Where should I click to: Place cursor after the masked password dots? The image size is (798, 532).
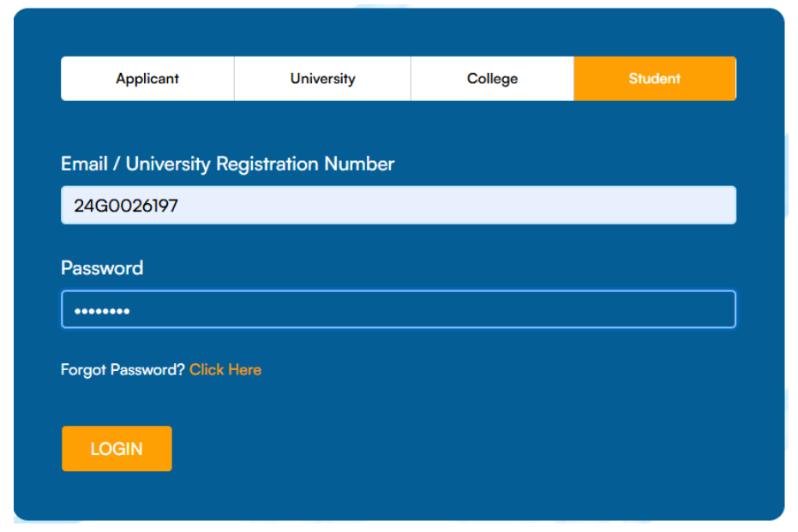click(131, 311)
